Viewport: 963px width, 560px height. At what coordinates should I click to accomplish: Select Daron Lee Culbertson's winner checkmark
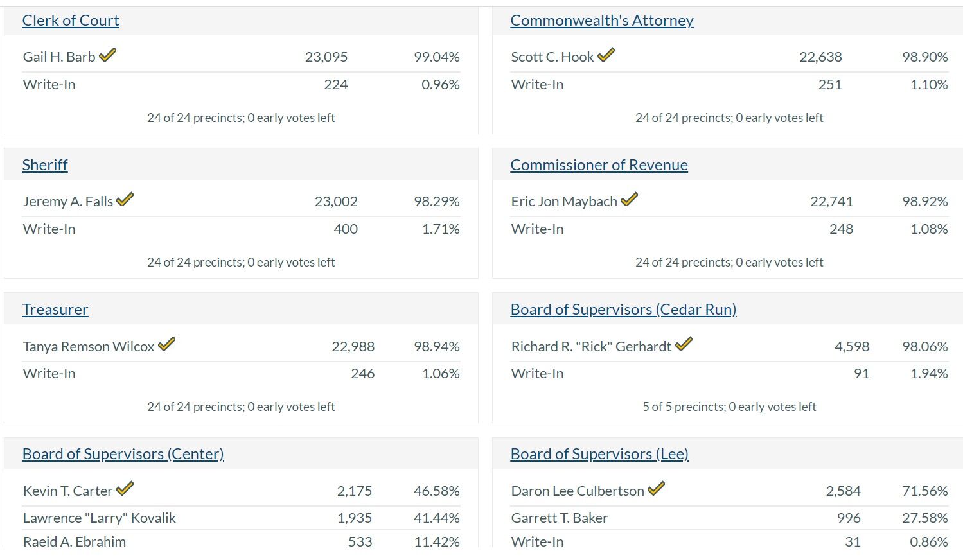pyautogui.click(x=657, y=489)
